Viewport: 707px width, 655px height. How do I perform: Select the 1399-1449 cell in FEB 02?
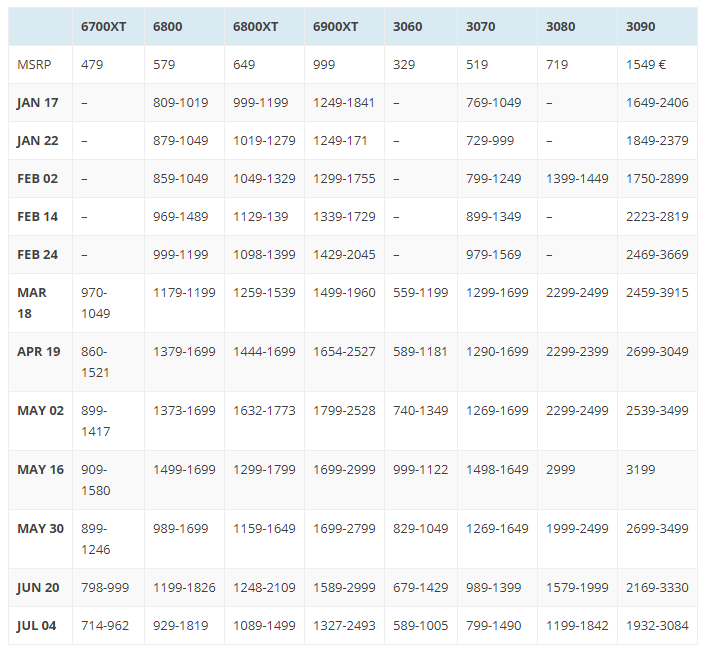coord(577,178)
